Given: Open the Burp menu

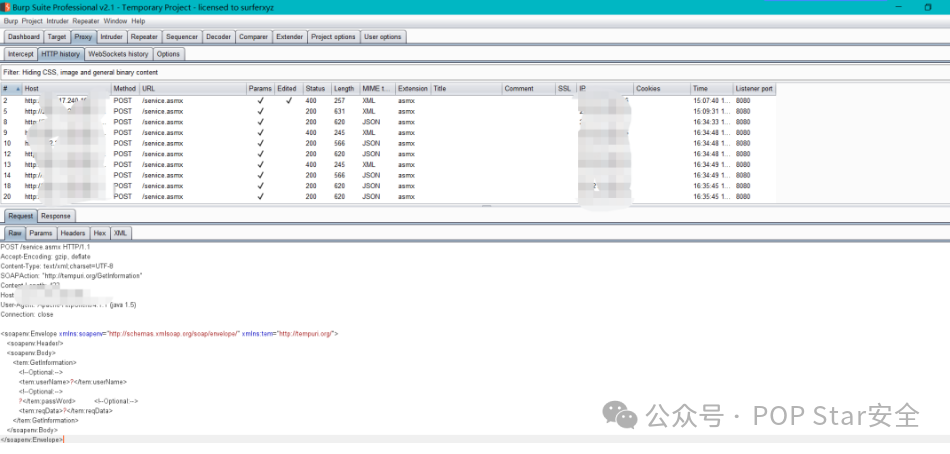Looking at the screenshot, I should (11, 20).
